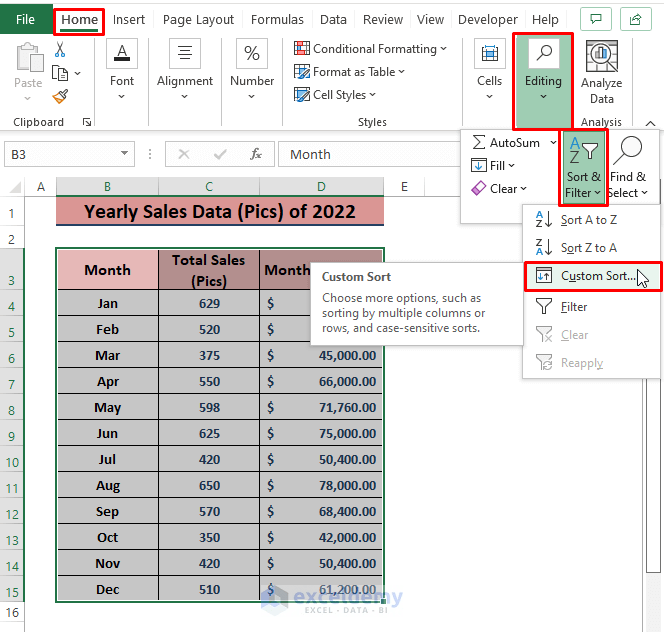Click the Total Sales (Pics) header cell
The width and height of the screenshot is (664, 632).
pyautogui.click(x=209, y=270)
